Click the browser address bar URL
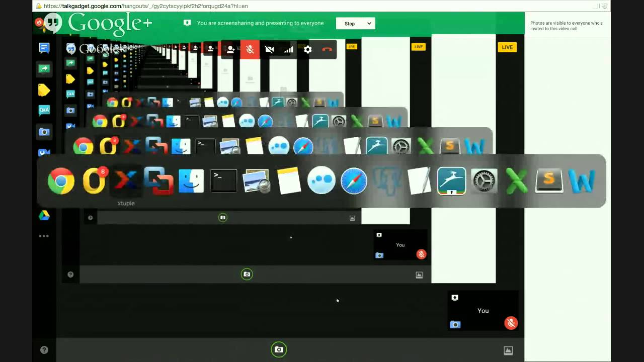 [146, 6]
